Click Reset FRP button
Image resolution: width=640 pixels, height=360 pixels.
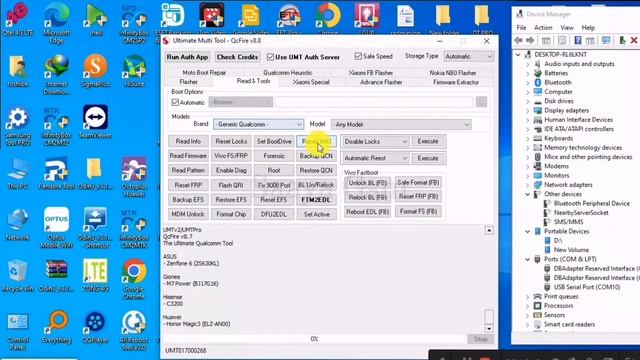coord(188,185)
